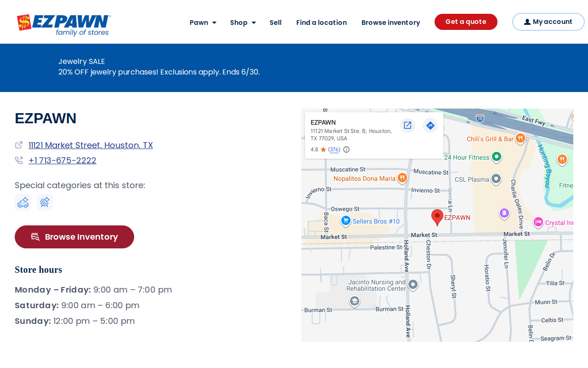
Task: Click the Nopalitos Dona Maria restaurant marker
Action: [x=402, y=178]
